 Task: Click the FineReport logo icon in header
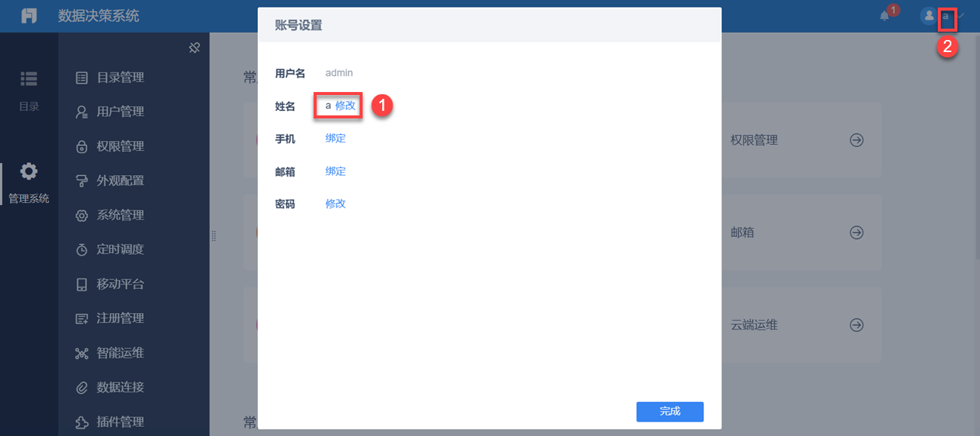pos(29,16)
